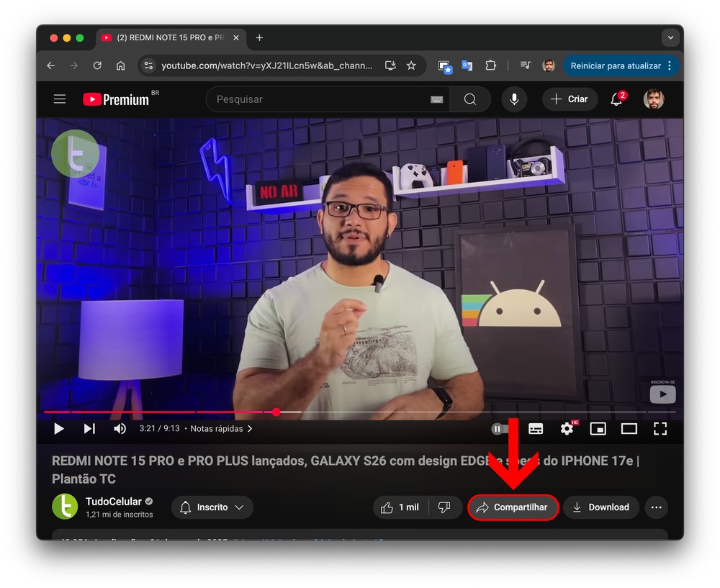The height and width of the screenshot is (588, 720).
Task: Enable subtitles with the captions icon
Action: click(x=536, y=429)
